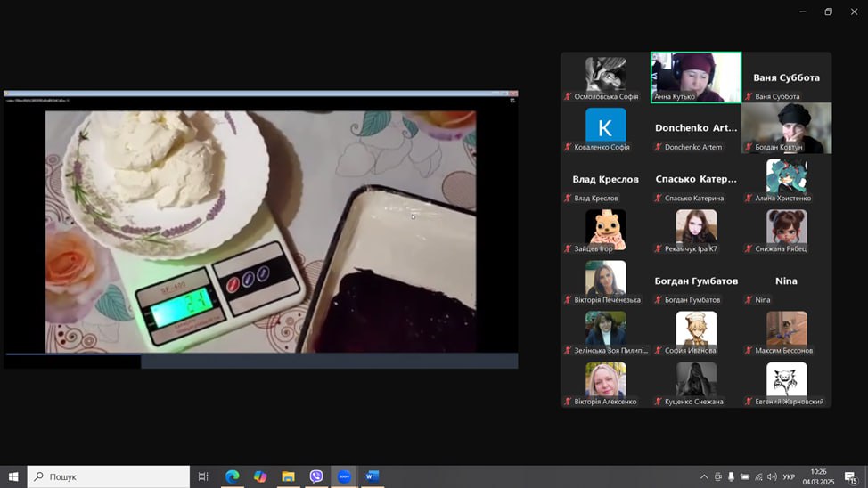This screenshot has height=488, width=868.
Task: Switch to Microsoft Word in taskbar
Action: pos(373,476)
